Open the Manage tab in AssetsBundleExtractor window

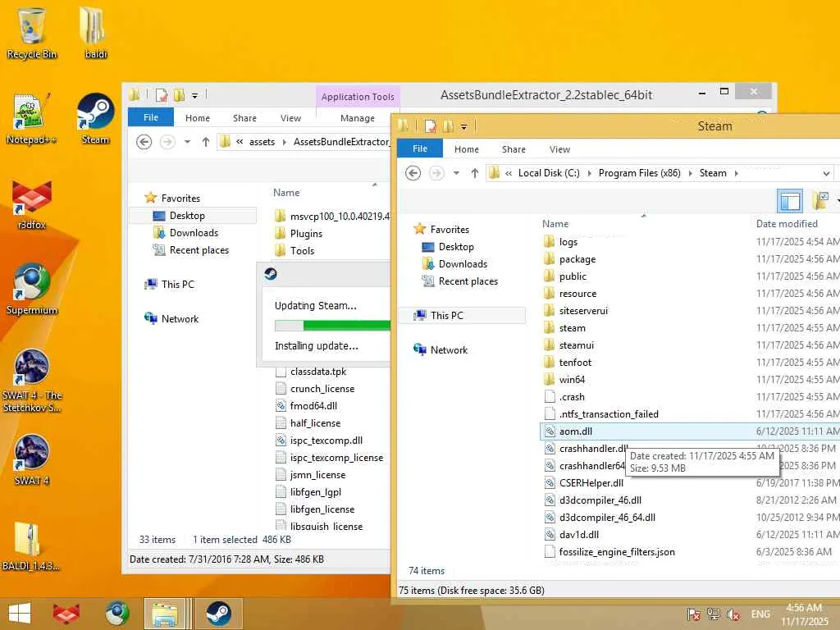[358, 118]
